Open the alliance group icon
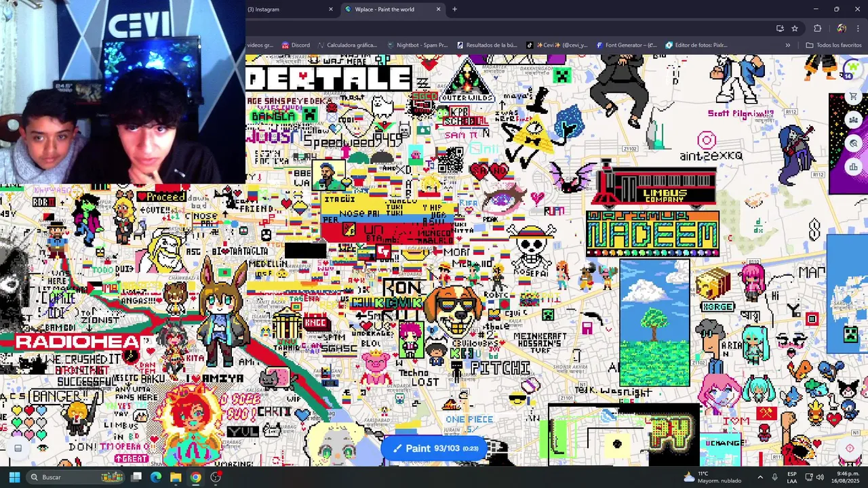Image resolution: width=868 pixels, height=488 pixels. coord(853,120)
